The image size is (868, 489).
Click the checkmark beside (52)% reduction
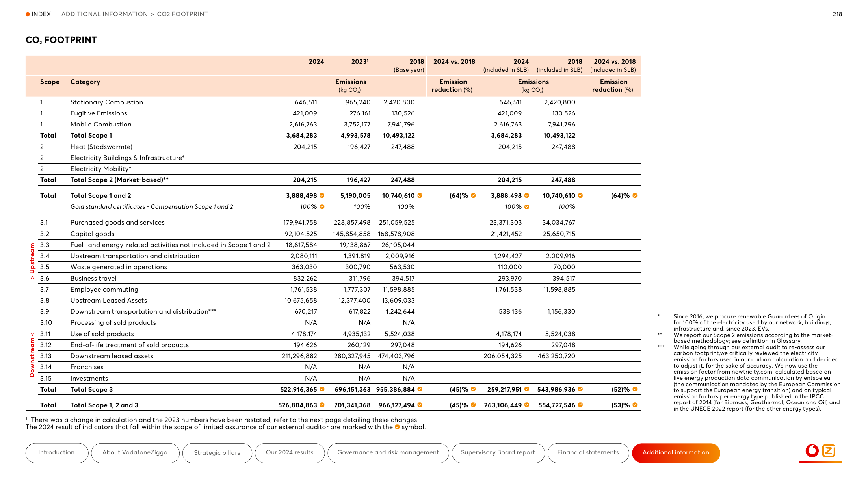(635, 389)
